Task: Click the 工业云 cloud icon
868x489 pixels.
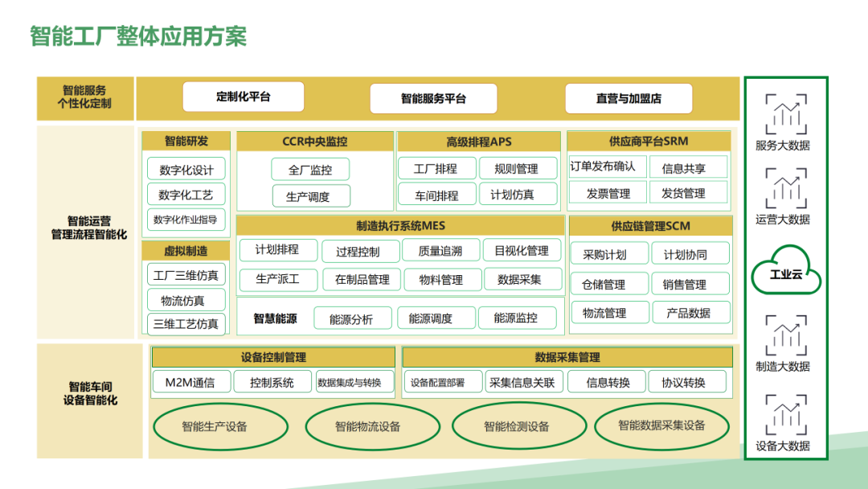Action: pyautogui.click(x=786, y=270)
